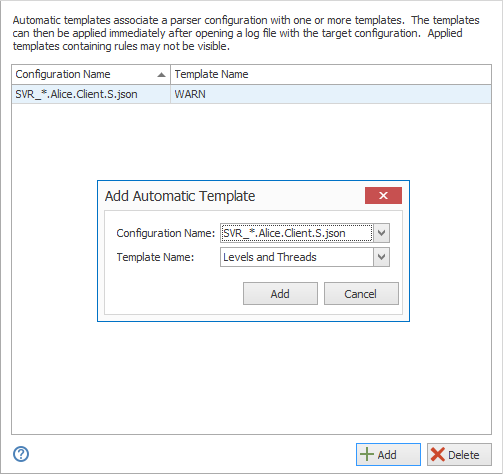Click the SVR_*.Alice.Client.S.json combo box field
The height and width of the screenshot is (474, 503).
click(x=297, y=233)
